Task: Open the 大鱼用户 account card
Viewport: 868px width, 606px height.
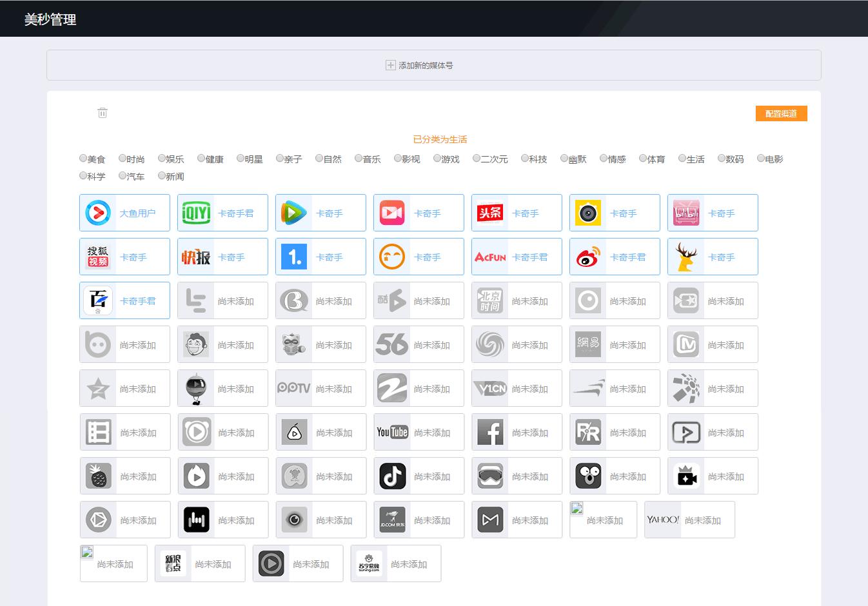Action: click(x=124, y=213)
